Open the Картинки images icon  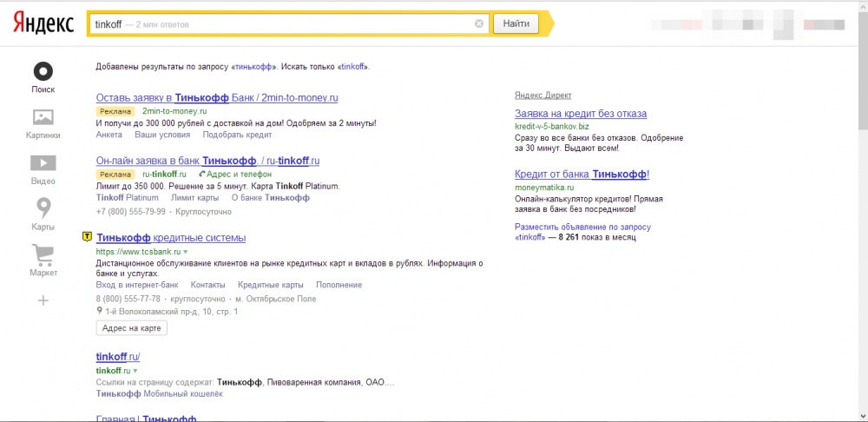(x=43, y=117)
